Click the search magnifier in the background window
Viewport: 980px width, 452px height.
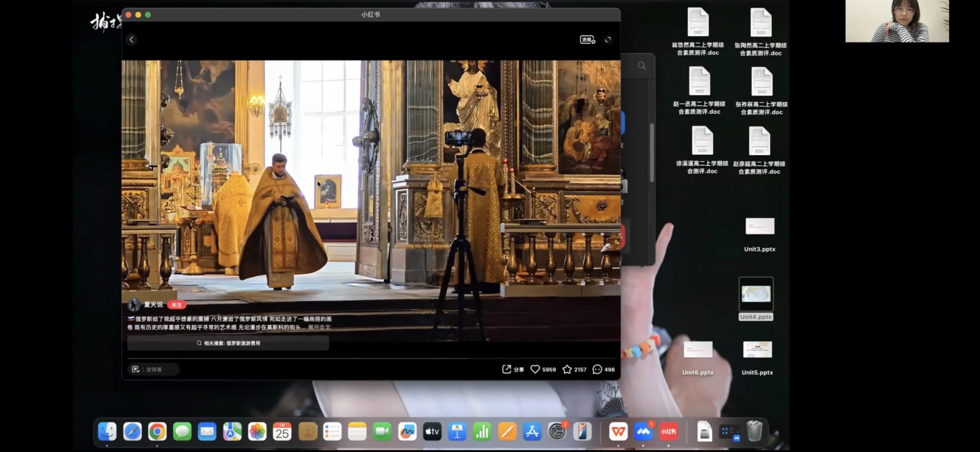pos(642,66)
